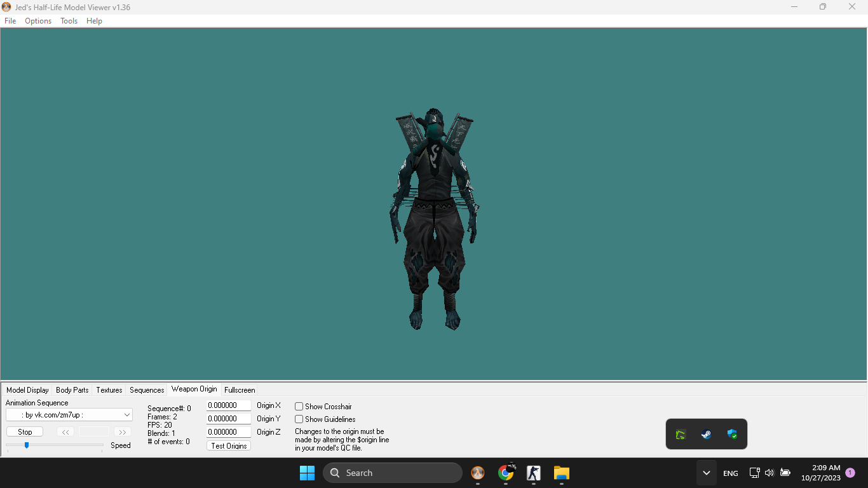Click the Origin X input field
The height and width of the screenshot is (488, 868).
(x=229, y=405)
